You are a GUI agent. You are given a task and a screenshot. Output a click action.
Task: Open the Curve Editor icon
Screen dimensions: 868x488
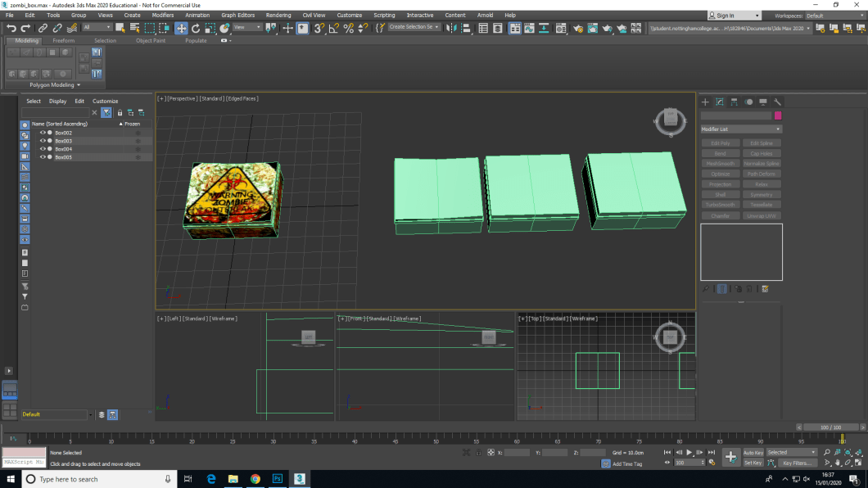coord(529,28)
